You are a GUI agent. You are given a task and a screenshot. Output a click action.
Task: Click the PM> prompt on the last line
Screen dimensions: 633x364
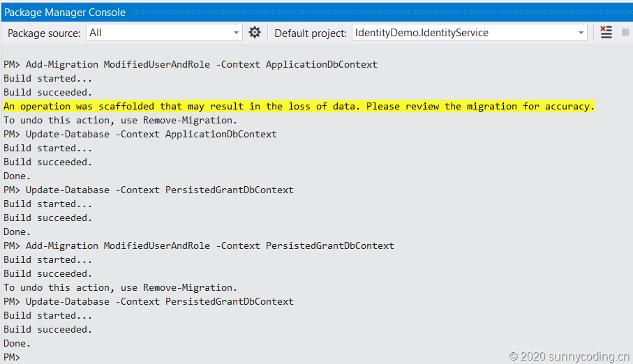point(12,357)
